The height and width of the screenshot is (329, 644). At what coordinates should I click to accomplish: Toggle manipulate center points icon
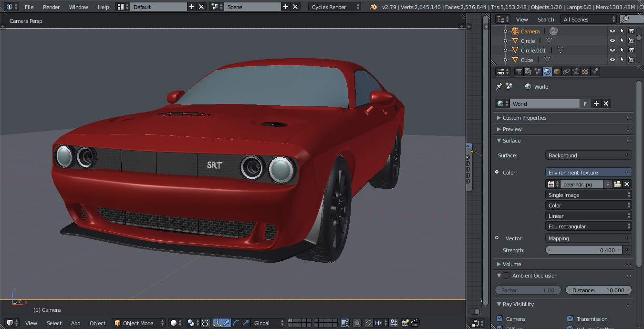coord(205,323)
